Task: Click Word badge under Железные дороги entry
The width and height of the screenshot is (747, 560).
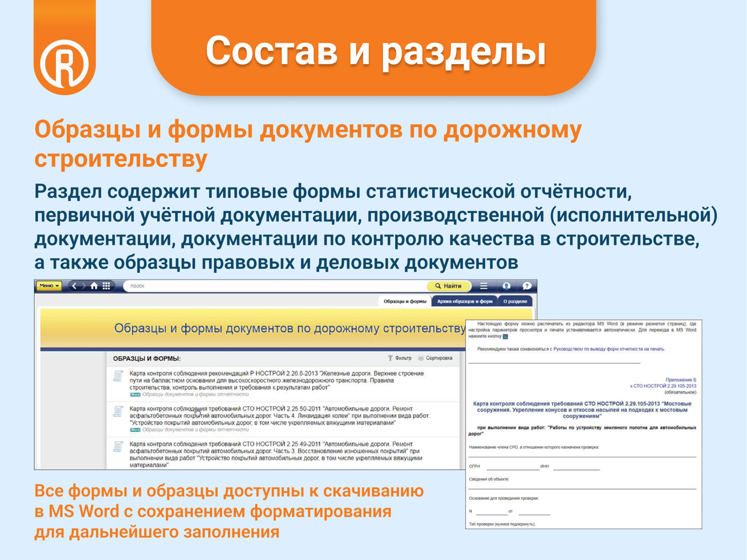Action: (x=135, y=395)
